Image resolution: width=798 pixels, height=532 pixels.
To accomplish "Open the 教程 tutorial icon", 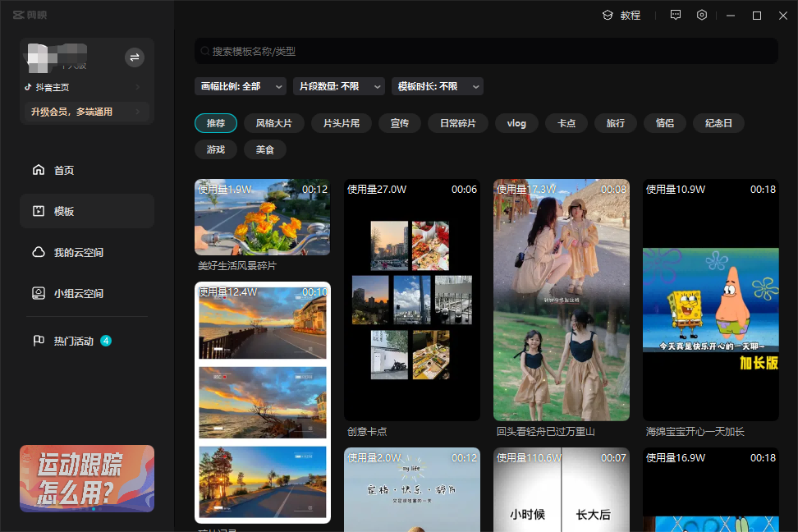I will pos(608,16).
